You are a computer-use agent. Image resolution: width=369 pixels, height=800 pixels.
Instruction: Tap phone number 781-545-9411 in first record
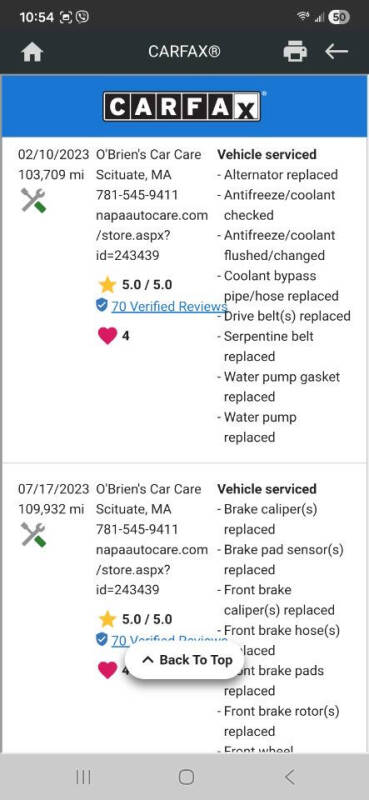pyautogui.click(x=137, y=195)
